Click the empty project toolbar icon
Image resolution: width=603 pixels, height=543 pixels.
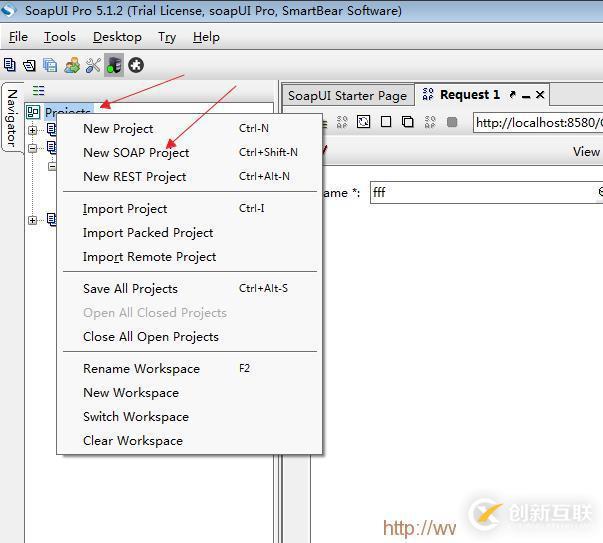point(9,65)
